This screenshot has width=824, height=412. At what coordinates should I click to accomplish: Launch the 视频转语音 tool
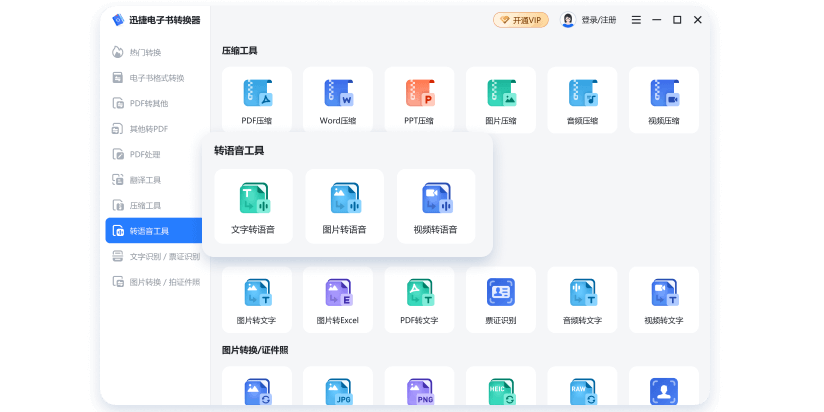click(435, 206)
